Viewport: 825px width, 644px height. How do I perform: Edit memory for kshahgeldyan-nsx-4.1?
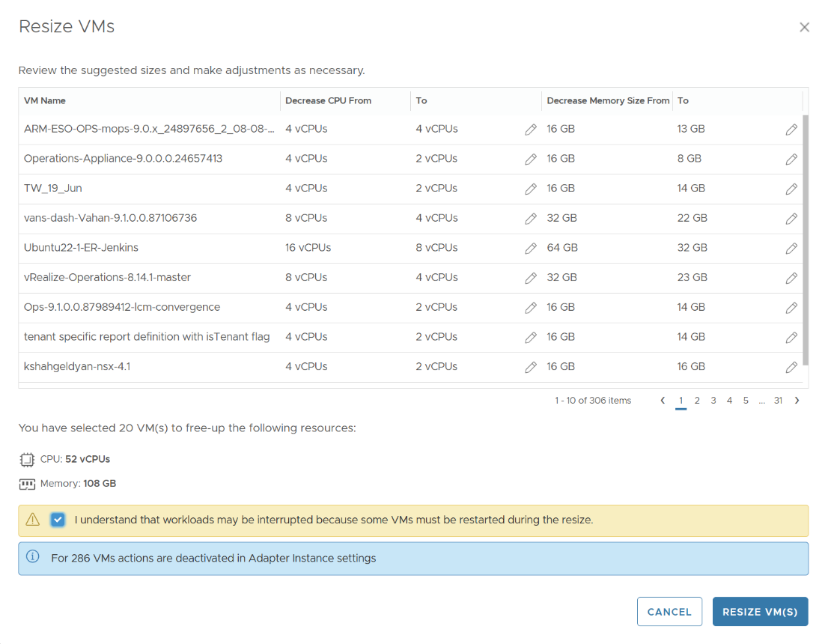(791, 367)
